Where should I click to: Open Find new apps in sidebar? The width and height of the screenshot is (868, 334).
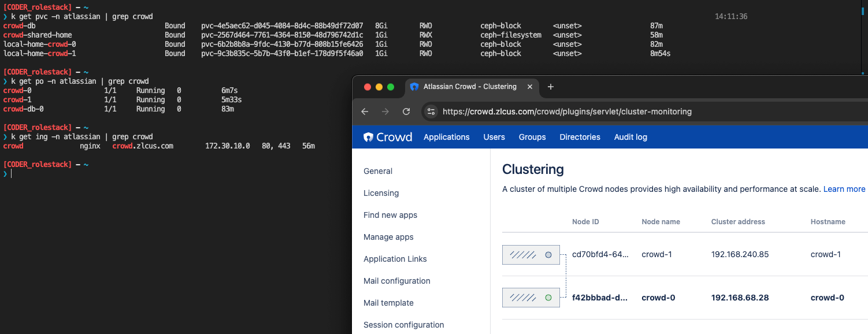[391, 215]
